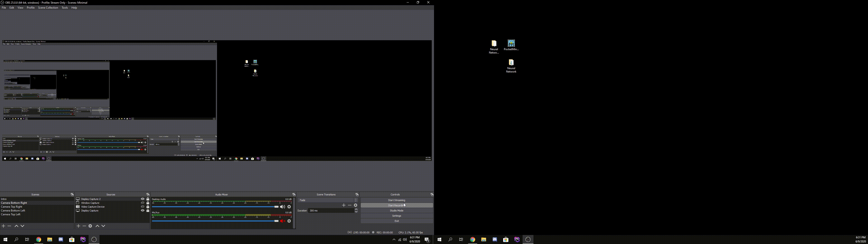The width and height of the screenshot is (868, 244).
Task: Open the Tools menu
Action: (65, 8)
